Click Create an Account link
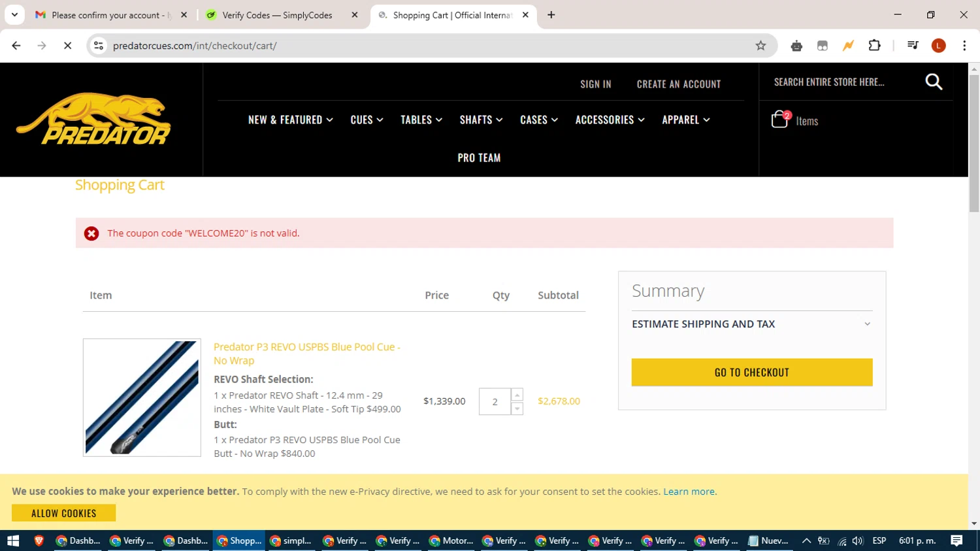 point(679,84)
